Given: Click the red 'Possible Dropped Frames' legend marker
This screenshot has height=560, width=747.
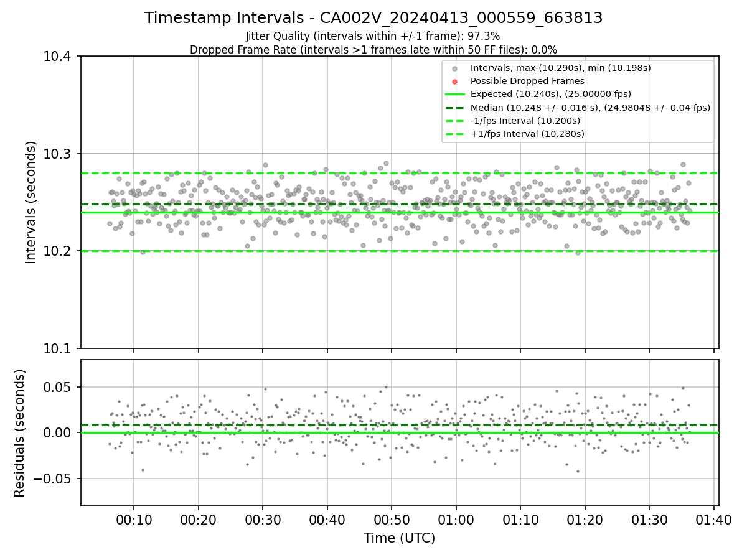Looking at the screenshot, I should (454, 82).
